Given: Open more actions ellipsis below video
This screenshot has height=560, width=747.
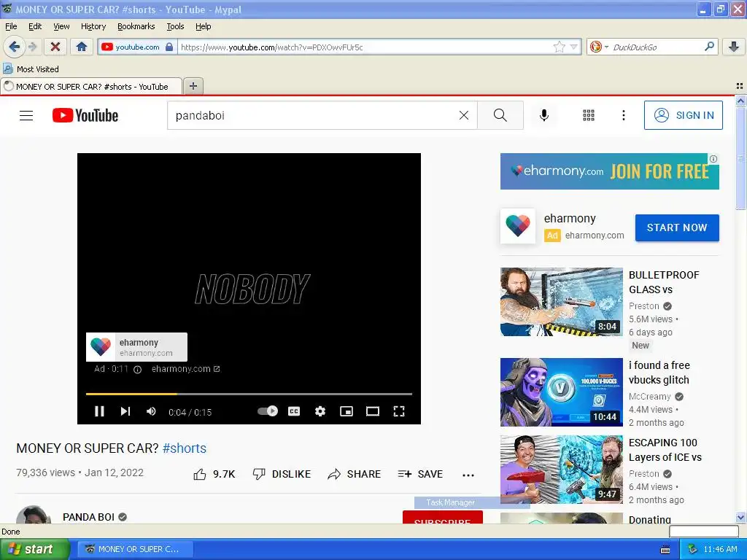Looking at the screenshot, I should point(468,475).
